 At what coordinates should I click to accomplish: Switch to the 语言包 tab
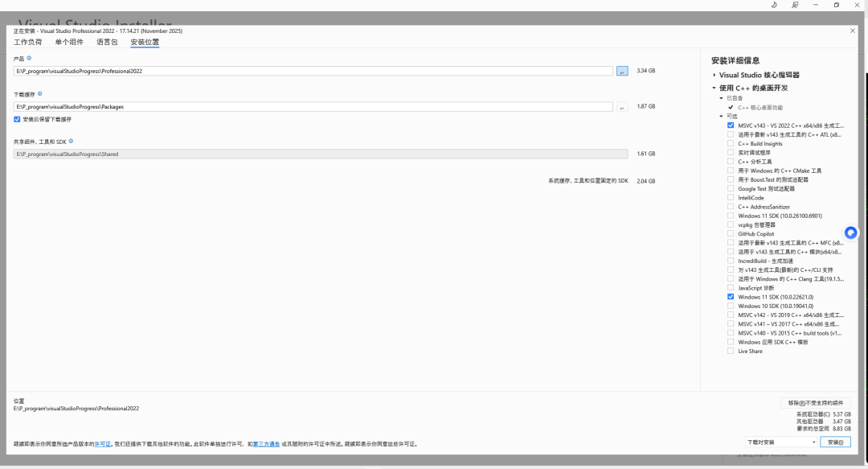click(x=107, y=42)
